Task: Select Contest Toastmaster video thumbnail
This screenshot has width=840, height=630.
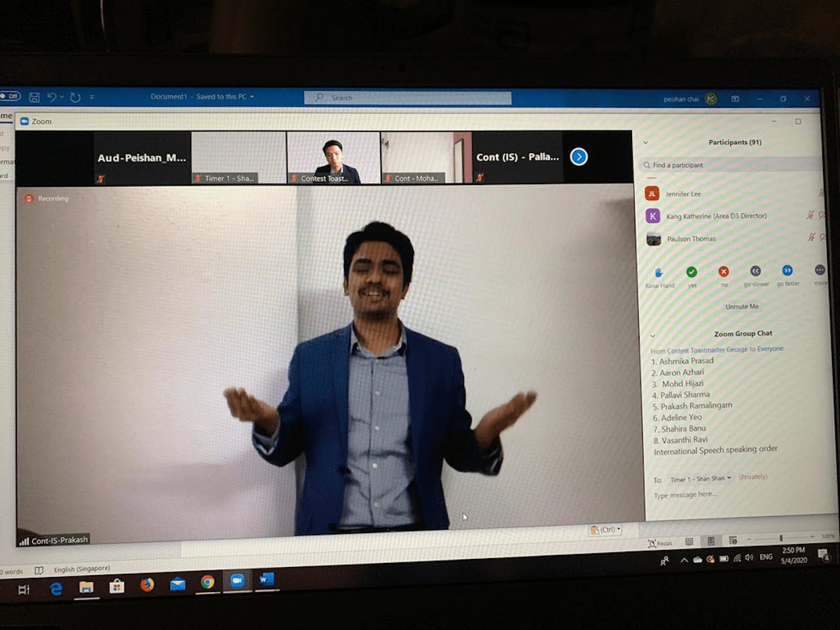Action: [333, 158]
